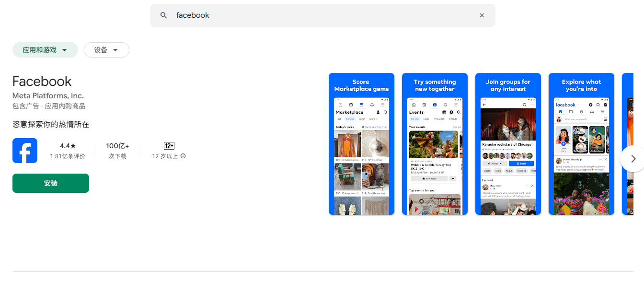Click the 12+ content rating badge

pos(170,145)
